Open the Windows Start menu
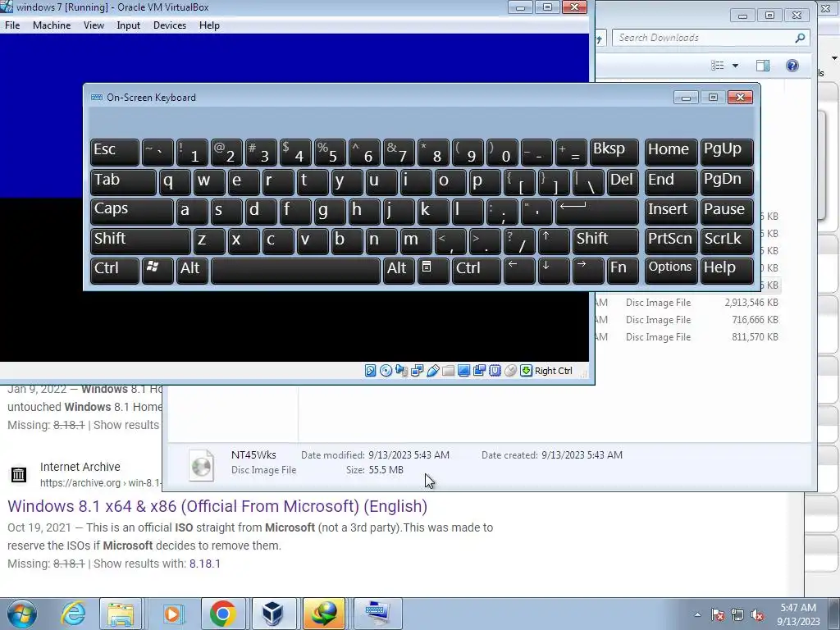The width and height of the screenshot is (840, 630). [22, 614]
